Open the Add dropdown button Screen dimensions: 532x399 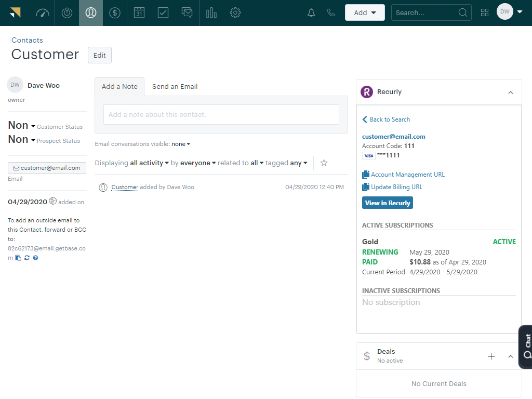(x=365, y=13)
